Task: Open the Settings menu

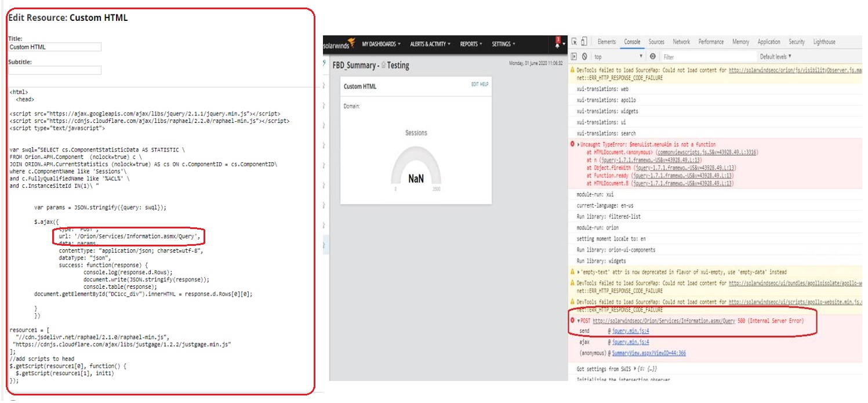Action: [x=503, y=44]
